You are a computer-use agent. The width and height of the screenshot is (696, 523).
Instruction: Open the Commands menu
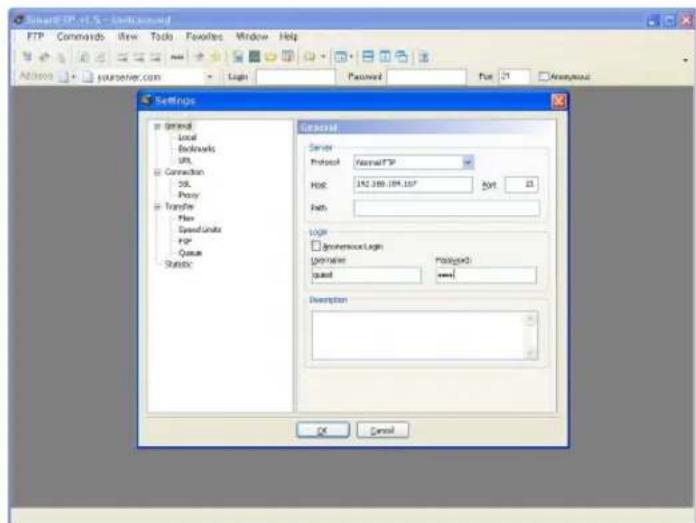click(81, 36)
